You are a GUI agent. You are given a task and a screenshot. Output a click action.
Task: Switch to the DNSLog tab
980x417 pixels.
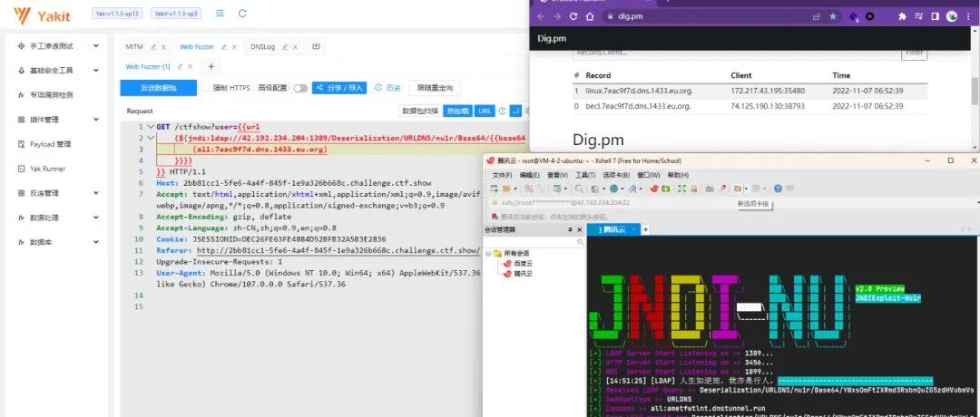[262, 47]
